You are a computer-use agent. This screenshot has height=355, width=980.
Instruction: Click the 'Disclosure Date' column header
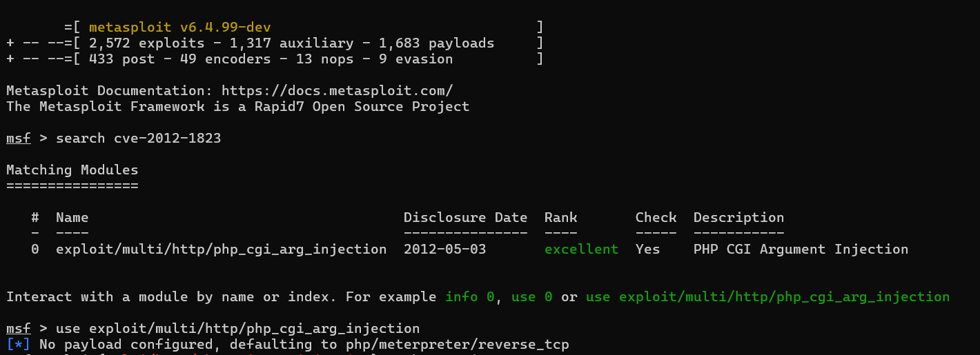[x=465, y=218]
